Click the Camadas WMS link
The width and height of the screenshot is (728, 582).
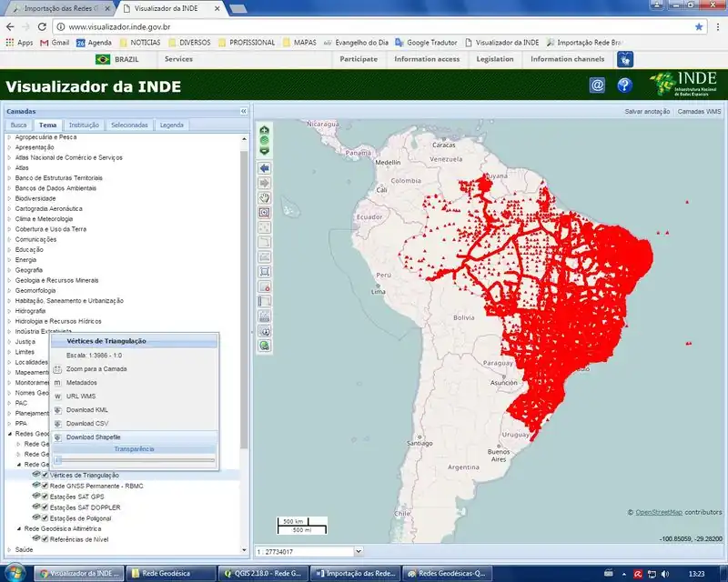(699, 111)
